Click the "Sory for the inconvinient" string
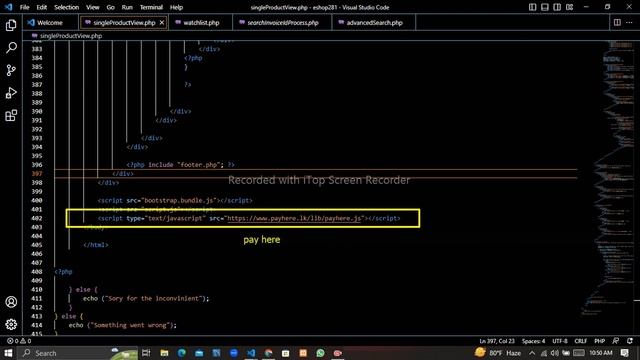Screen dimensions: 640x360 pos(153,298)
